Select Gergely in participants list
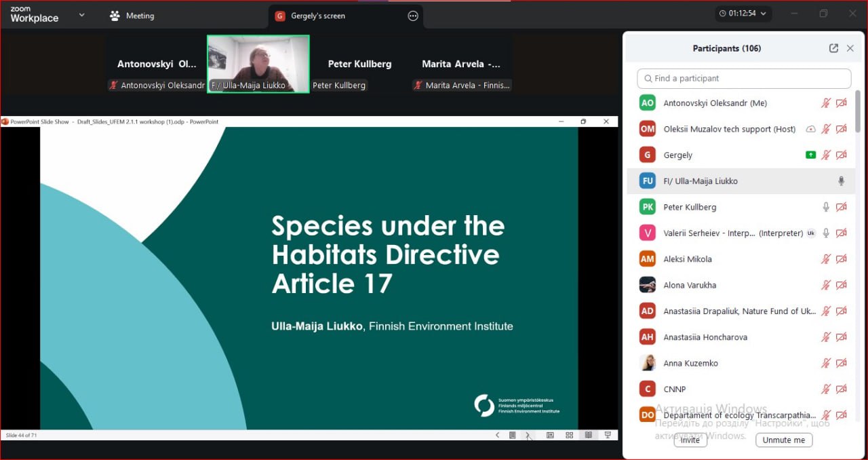The height and width of the screenshot is (460, 868). 741,155
